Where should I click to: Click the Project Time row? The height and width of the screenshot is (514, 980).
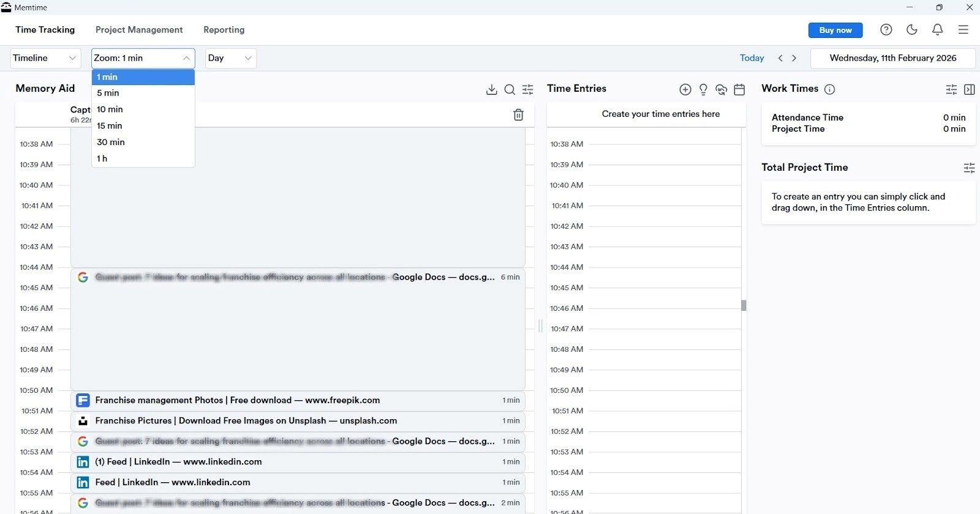point(869,129)
